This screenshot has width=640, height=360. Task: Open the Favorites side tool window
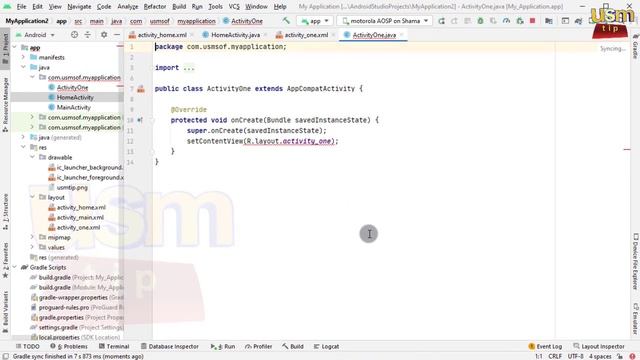[x=5, y=260]
